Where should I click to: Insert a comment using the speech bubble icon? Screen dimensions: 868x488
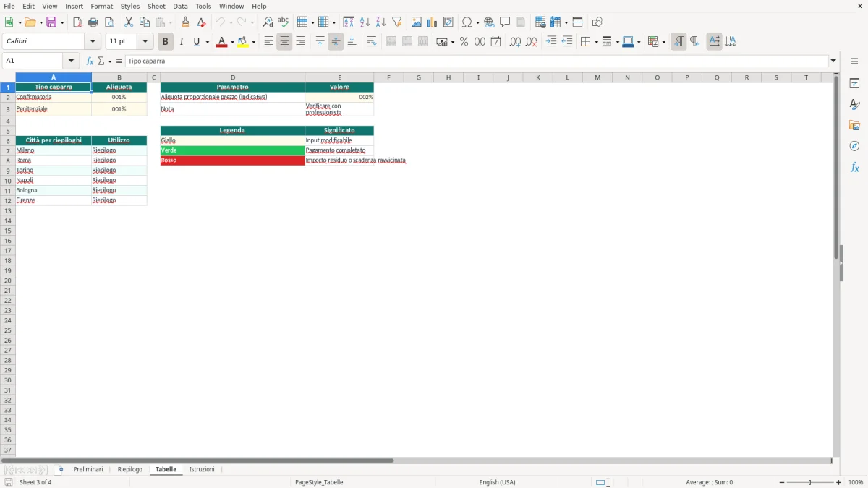pyautogui.click(x=505, y=22)
